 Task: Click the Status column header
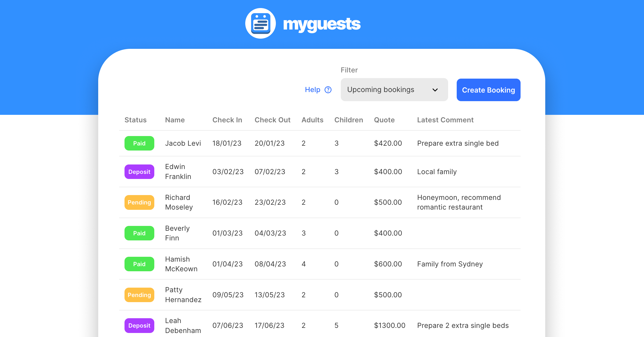click(135, 120)
